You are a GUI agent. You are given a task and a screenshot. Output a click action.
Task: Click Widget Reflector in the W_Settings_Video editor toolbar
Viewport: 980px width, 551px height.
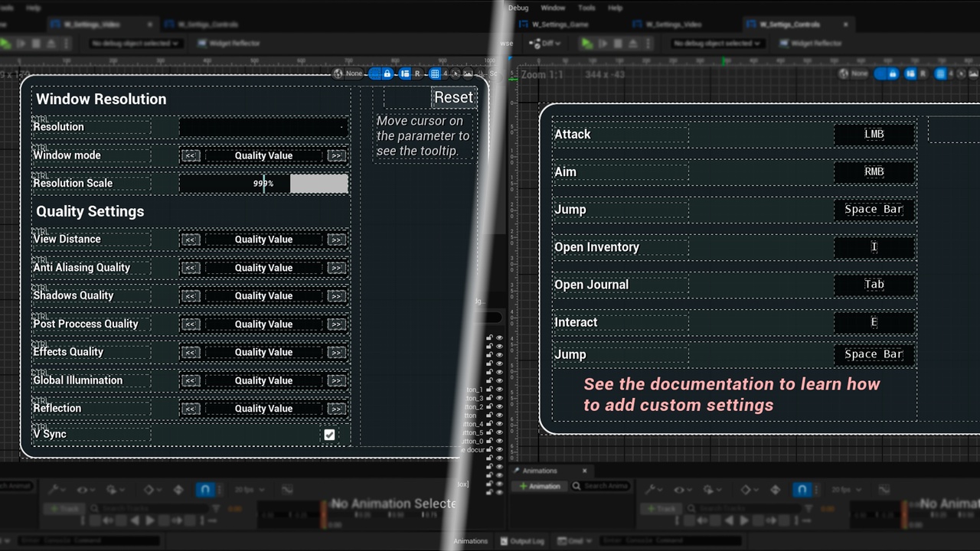click(x=229, y=44)
